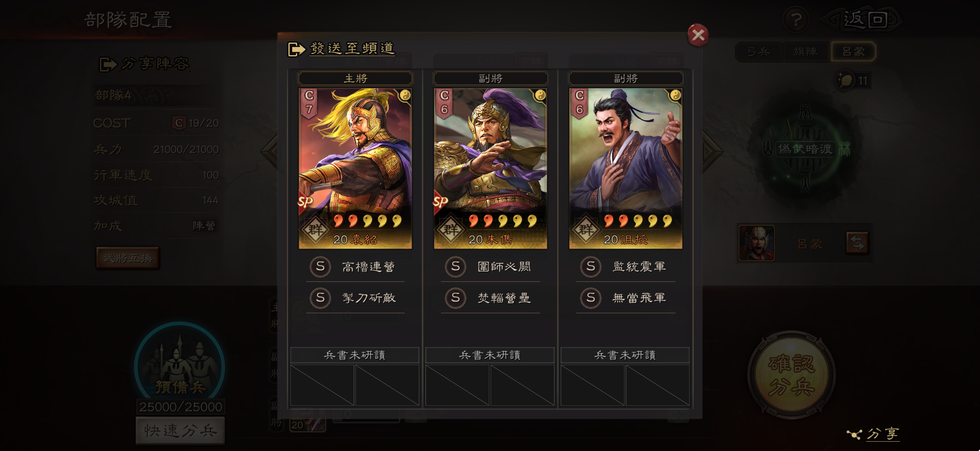Click the question mark help icon

click(796, 19)
